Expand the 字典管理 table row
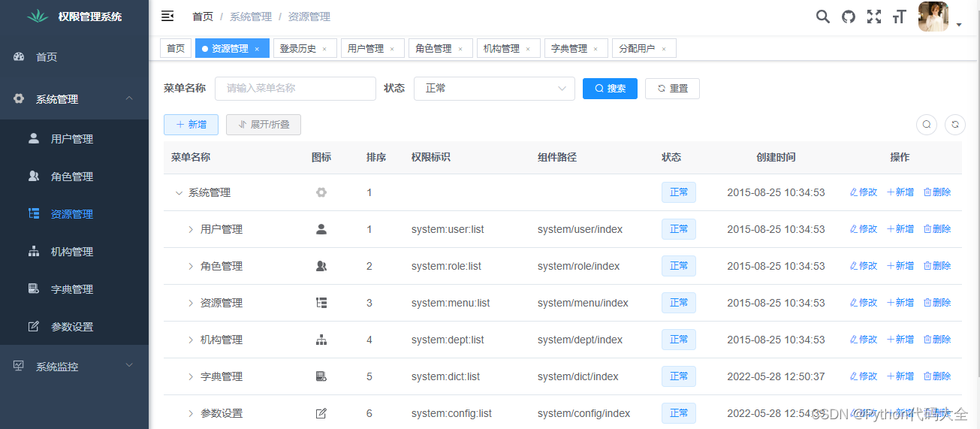The width and height of the screenshot is (980, 429). pos(191,377)
